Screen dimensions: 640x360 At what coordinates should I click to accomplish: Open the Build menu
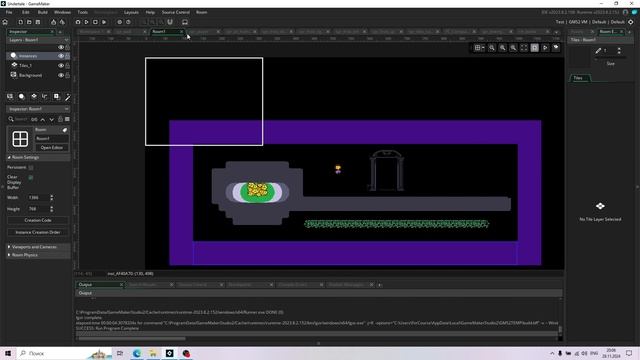point(42,12)
